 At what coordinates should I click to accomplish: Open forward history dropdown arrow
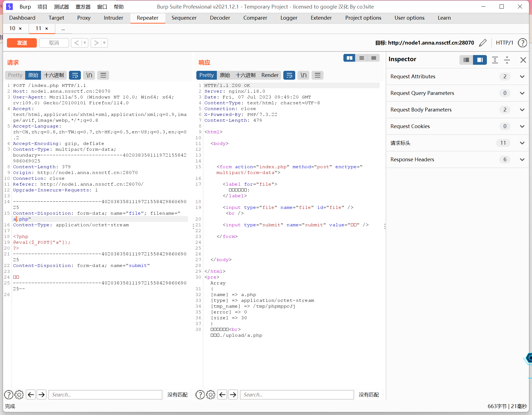104,43
